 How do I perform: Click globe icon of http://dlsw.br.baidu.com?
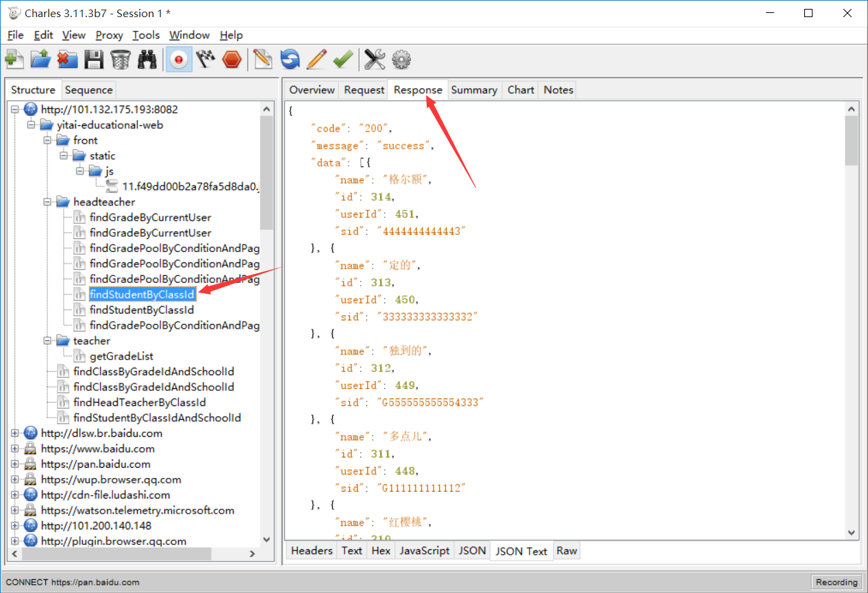coord(30,433)
